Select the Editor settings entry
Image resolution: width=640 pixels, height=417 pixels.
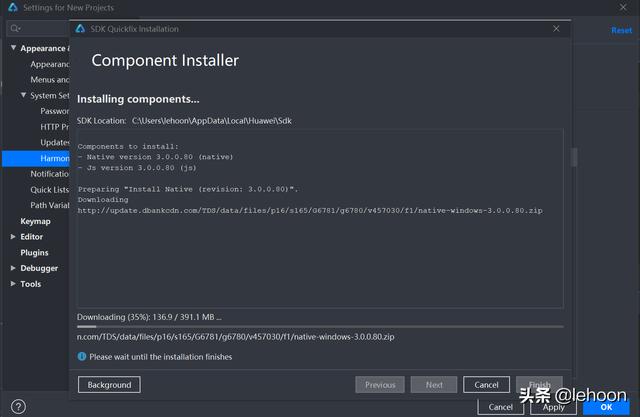tap(31, 237)
